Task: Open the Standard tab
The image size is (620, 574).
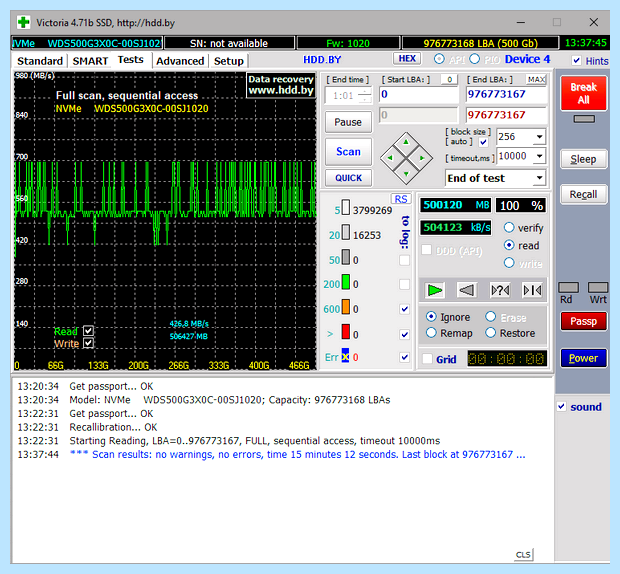Action: tap(40, 61)
